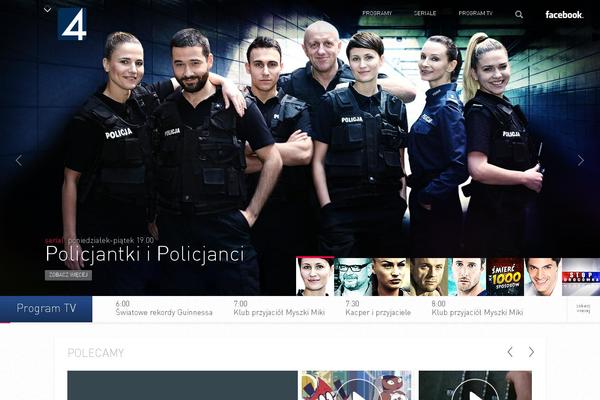Open the blue Program TV tab

(x=46, y=309)
